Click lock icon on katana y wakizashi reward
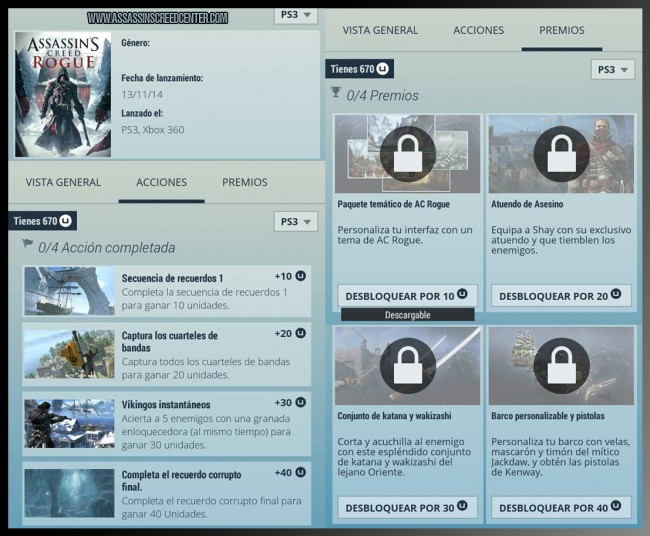The width and height of the screenshot is (650, 536). click(407, 365)
